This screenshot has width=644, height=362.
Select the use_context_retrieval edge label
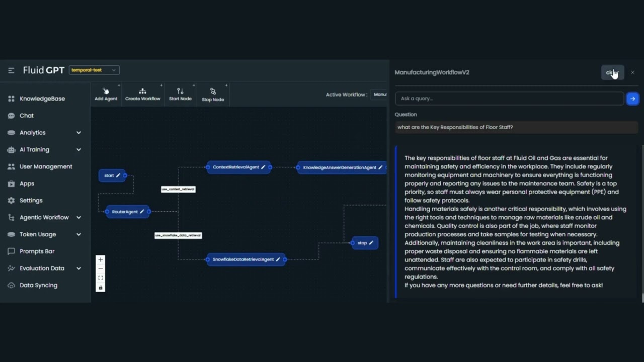coord(178,189)
